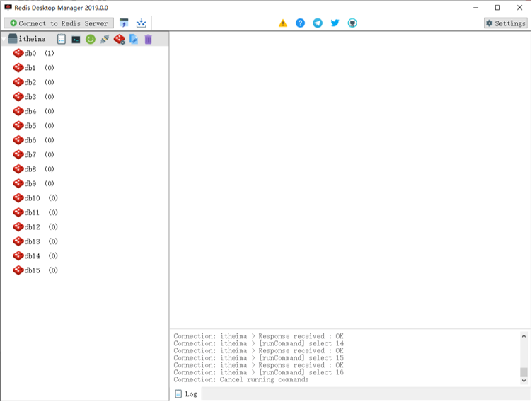Image resolution: width=532 pixels, height=402 pixels.
Task: Open server info icon for itheima
Action: (x=62, y=40)
